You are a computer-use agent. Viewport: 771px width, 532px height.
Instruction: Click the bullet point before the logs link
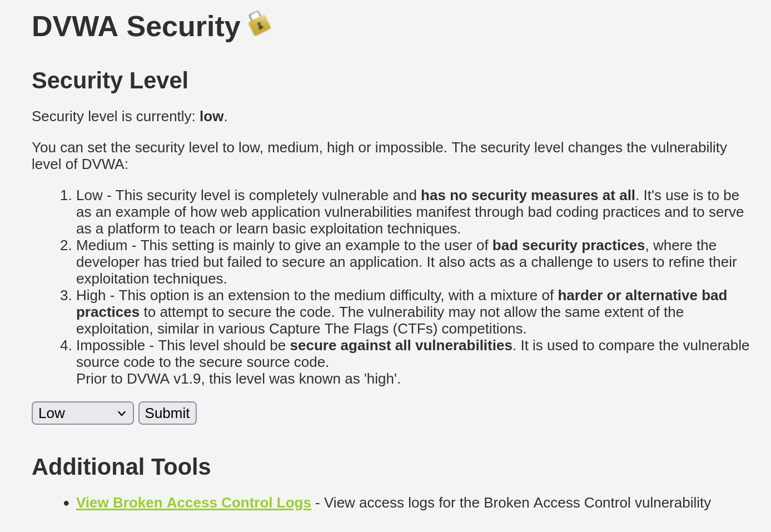[x=66, y=503]
